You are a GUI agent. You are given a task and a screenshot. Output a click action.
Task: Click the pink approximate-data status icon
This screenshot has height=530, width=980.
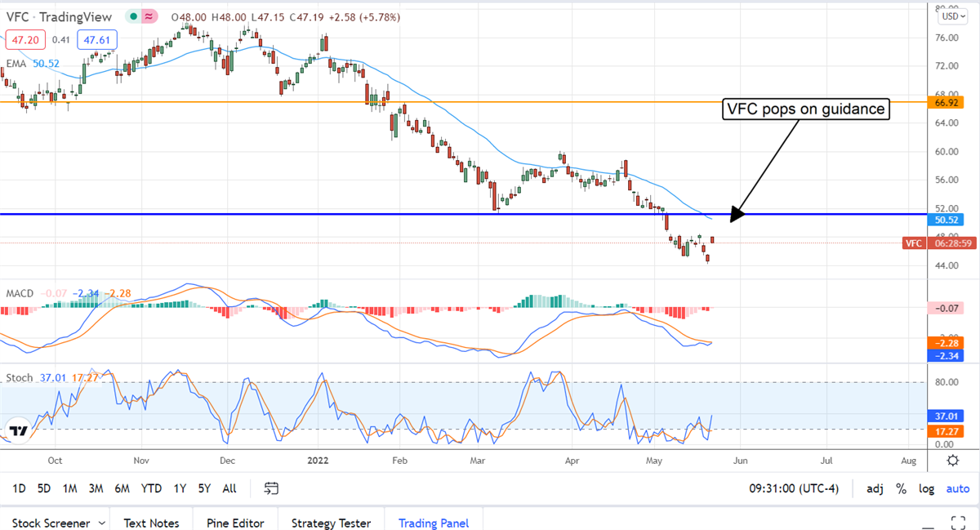[x=150, y=16]
